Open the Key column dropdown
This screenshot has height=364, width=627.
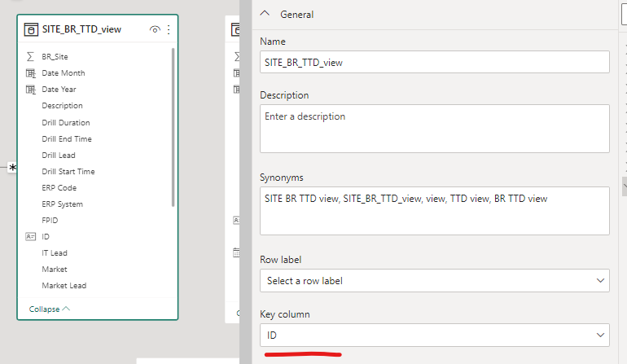tap(435, 335)
